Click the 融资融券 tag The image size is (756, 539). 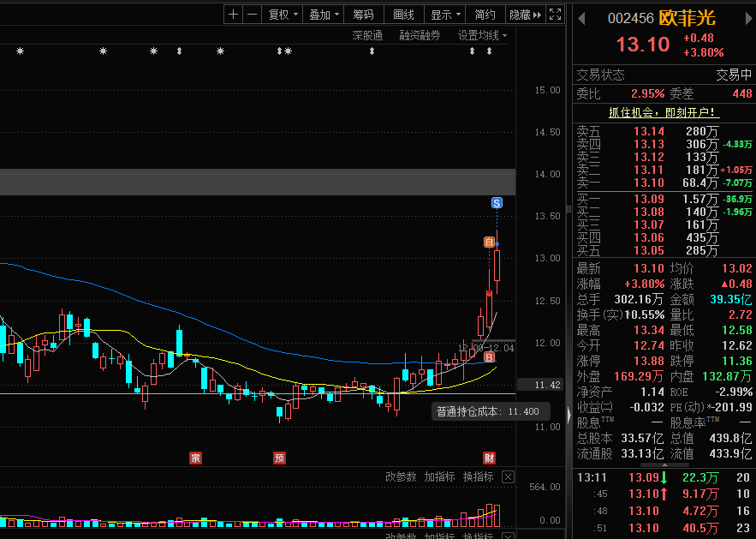click(420, 35)
